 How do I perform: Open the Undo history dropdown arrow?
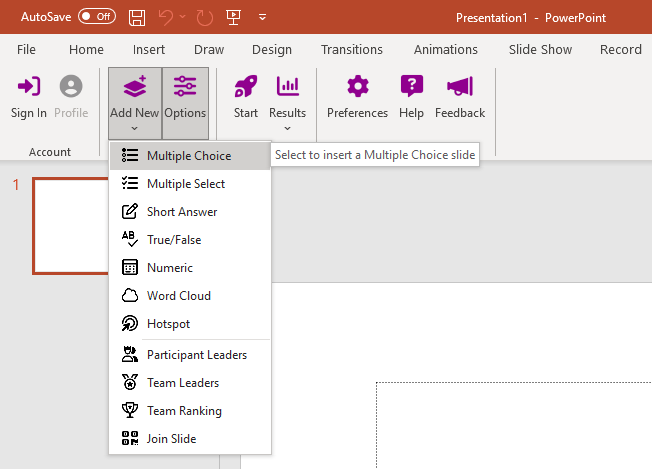(x=183, y=17)
